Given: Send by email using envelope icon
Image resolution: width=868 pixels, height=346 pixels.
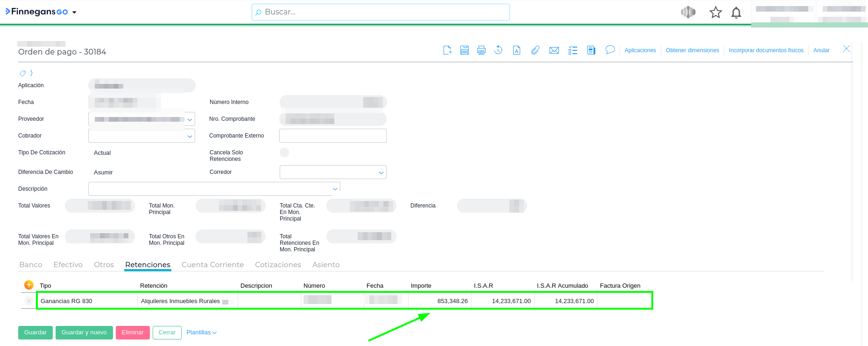Looking at the screenshot, I should [554, 50].
